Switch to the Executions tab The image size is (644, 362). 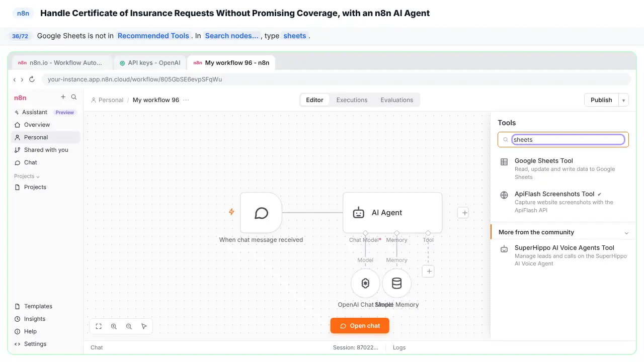(352, 100)
